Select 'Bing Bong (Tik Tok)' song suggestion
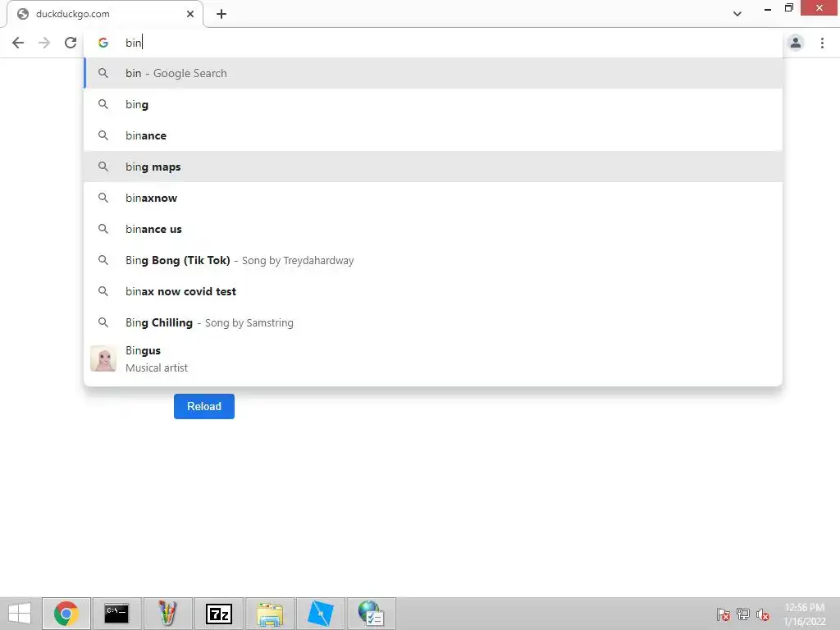Screen dimensions: 840x630 coord(433,260)
